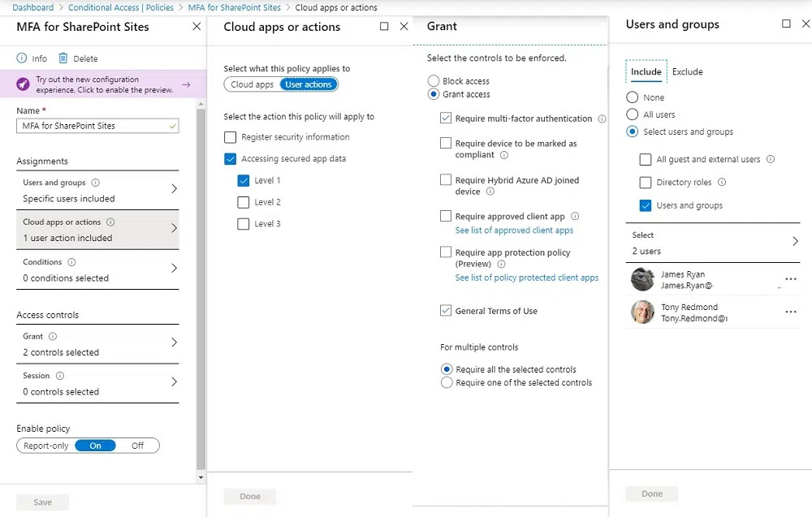
Task: Check the Level 3 checkbox
Action: (x=244, y=224)
